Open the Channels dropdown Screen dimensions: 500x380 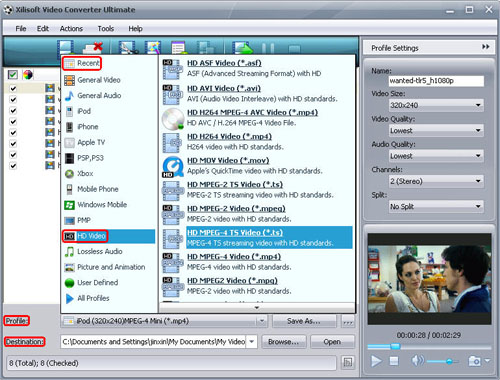[436, 181]
